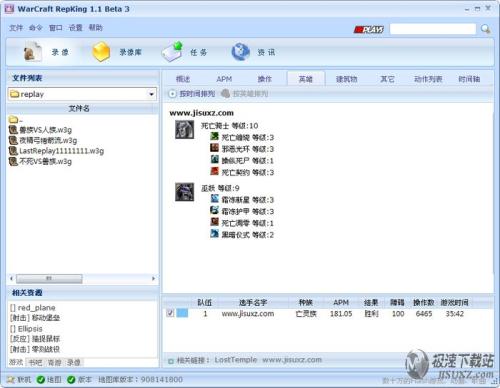
Task: Click the file list scroll right arrow
Action: tap(153, 278)
